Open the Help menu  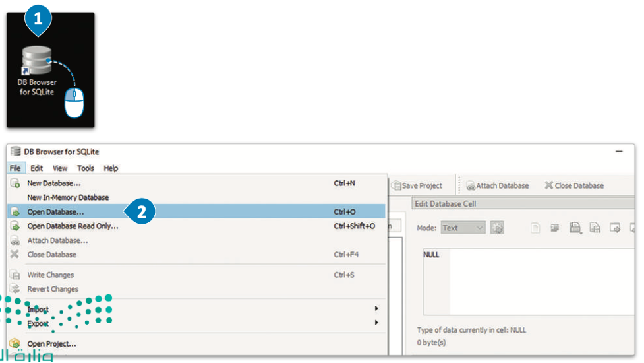111,168
